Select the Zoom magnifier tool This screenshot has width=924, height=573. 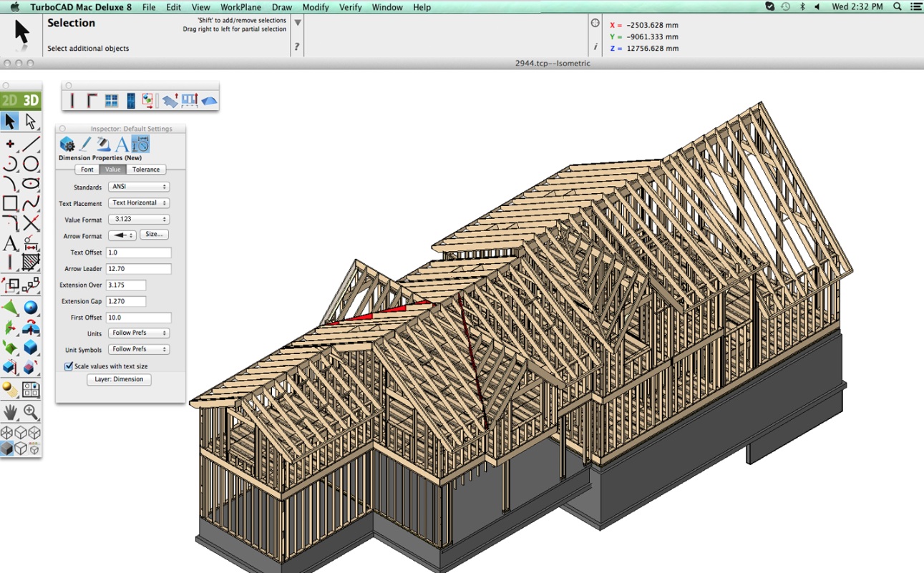[31, 412]
